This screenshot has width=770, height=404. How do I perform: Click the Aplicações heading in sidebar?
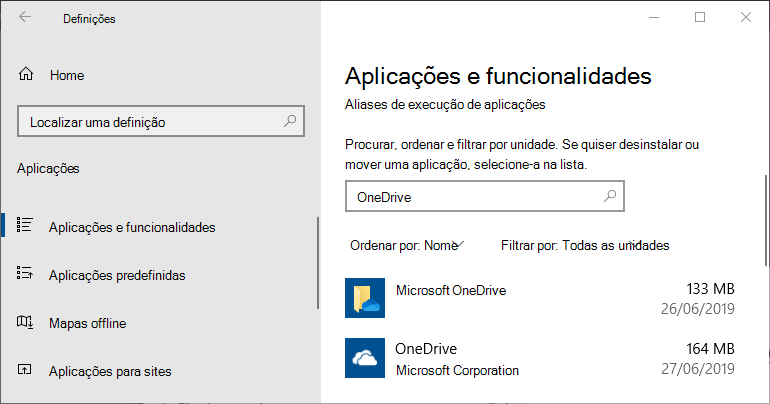(48, 168)
